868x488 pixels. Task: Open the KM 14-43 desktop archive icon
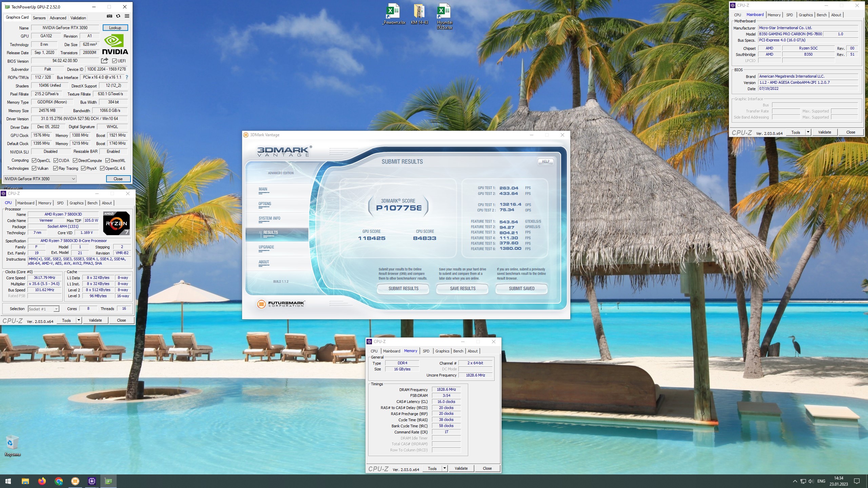(x=419, y=14)
